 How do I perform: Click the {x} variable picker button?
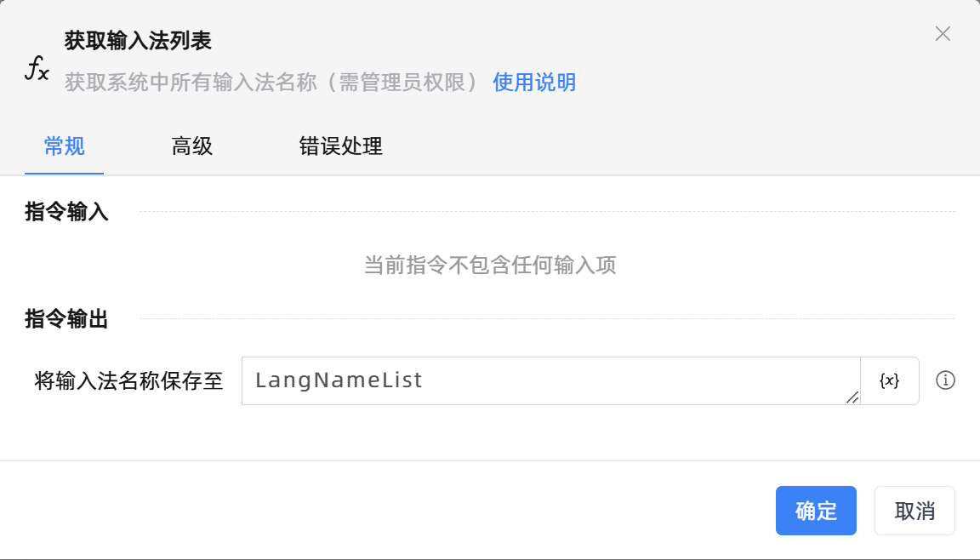(x=889, y=380)
